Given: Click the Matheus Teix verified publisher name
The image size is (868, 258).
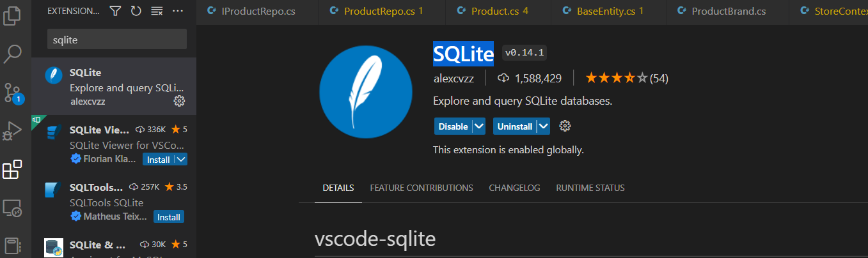Looking at the screenshot, I should pos(116,216).
